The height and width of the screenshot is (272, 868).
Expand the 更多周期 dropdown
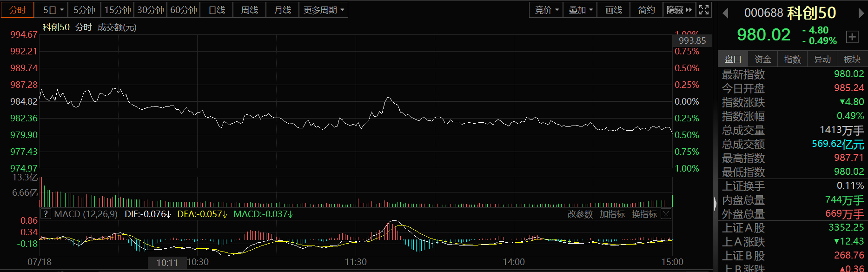click(324, 10)
